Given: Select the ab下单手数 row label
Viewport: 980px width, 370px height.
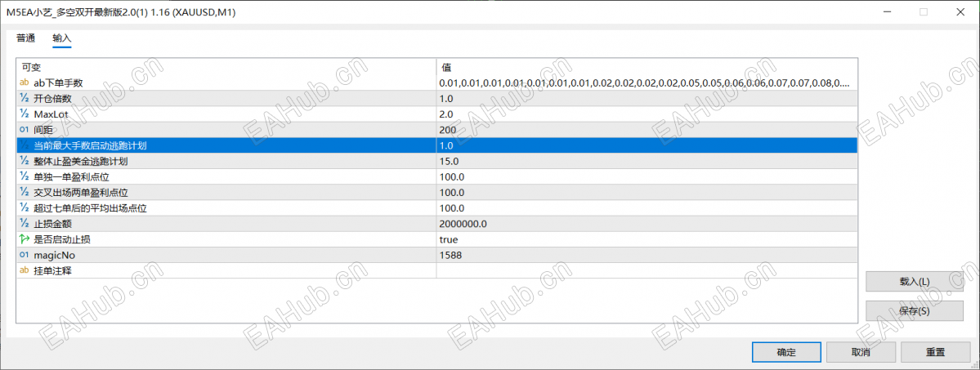Looking at the screenshot, I should (58, 83).
